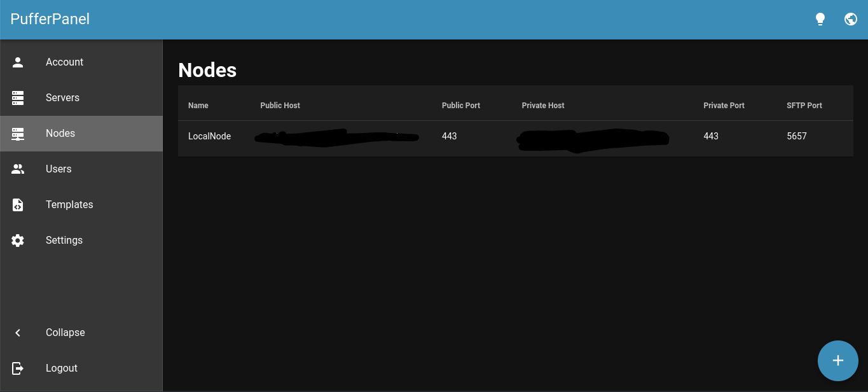
Task: Select the Account person icon in sidebar
Action: 17,62
